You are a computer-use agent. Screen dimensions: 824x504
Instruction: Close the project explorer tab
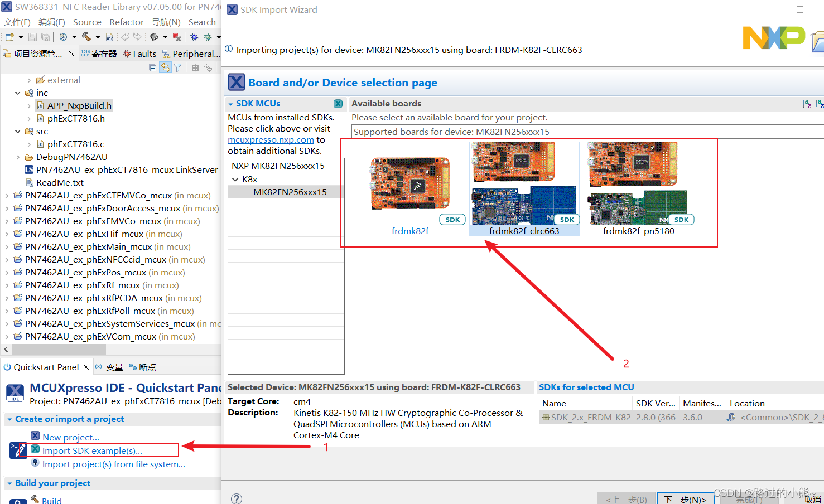(71, 54)
